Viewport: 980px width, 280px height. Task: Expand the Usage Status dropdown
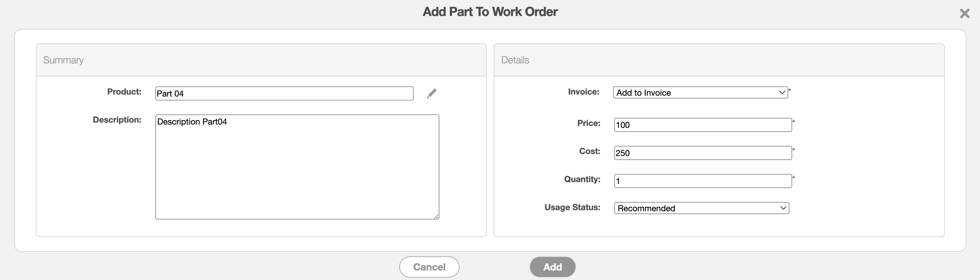tap(701, 208)
